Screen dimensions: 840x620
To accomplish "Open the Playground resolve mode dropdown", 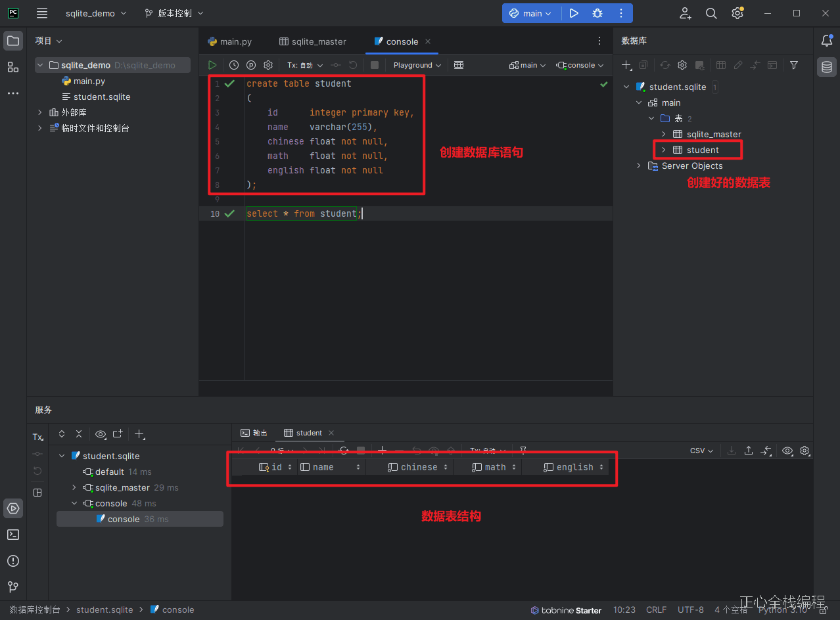I will tap(417, 65).
